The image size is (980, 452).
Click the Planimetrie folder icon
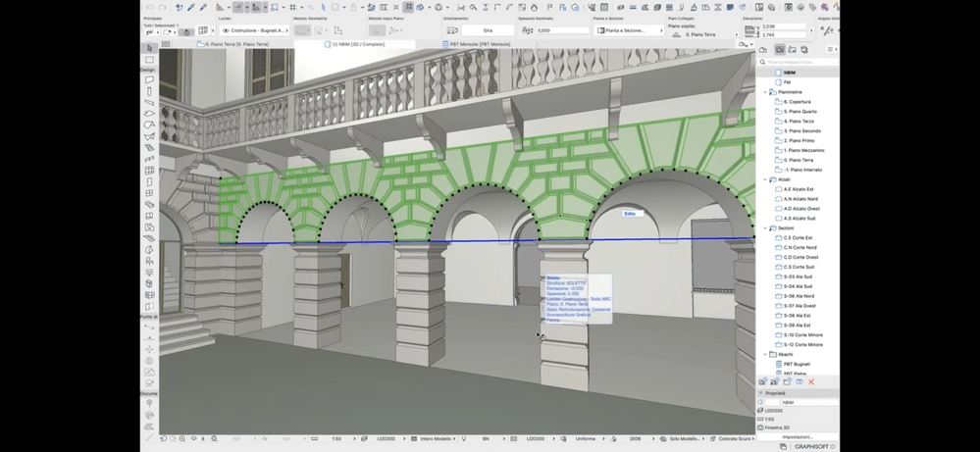pos(773,92)
